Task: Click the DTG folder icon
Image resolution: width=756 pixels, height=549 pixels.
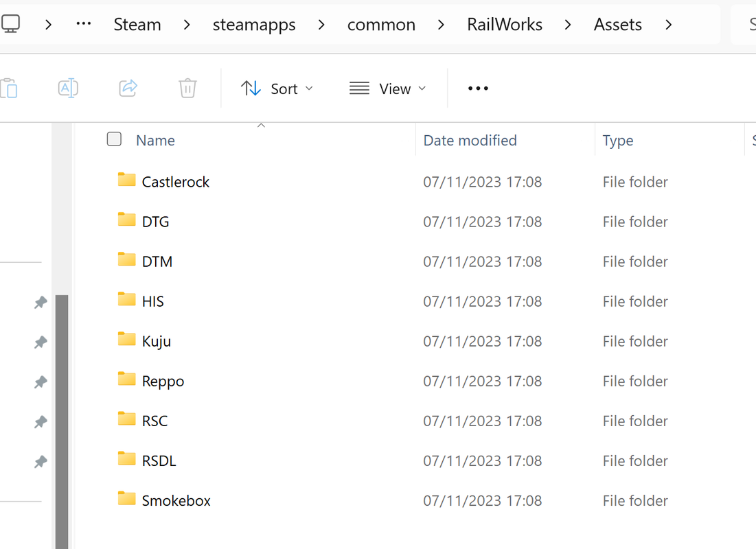Action: [x=127, y=220]
